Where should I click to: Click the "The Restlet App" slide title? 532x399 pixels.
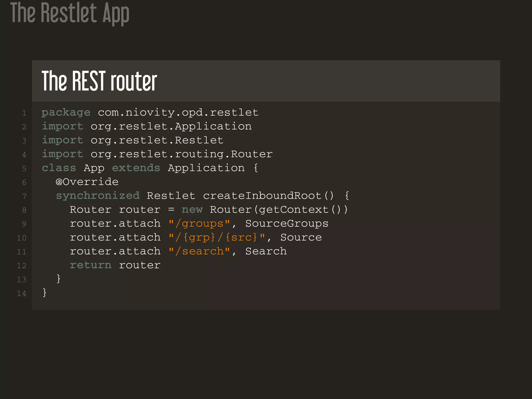click(70, 13)
